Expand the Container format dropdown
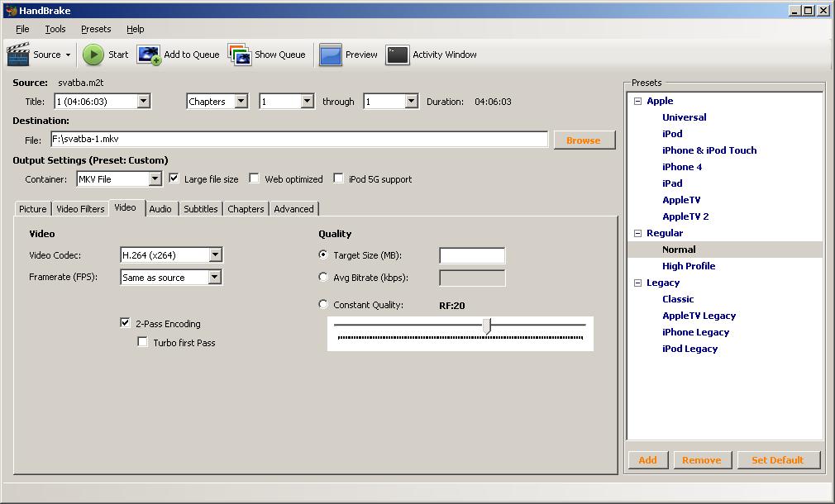 [155, 179]
